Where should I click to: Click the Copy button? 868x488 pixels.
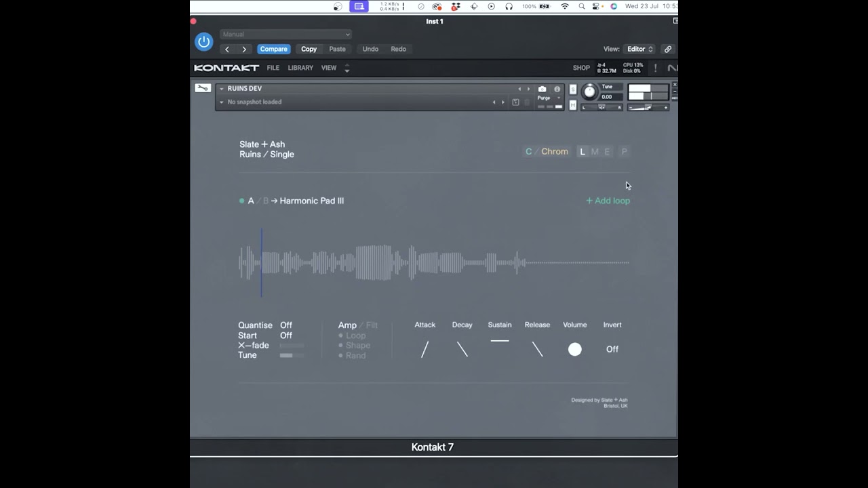click(309, 49)
